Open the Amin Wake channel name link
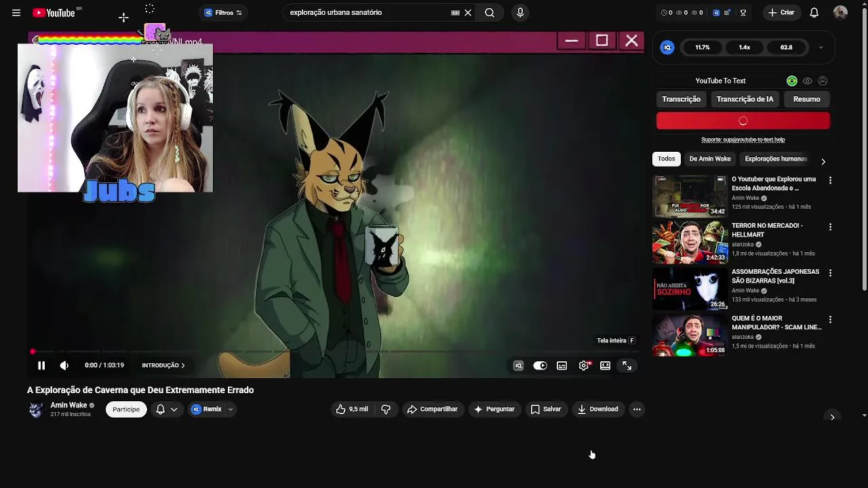Viewport: 868px width, 488px height. pos(68,405)
